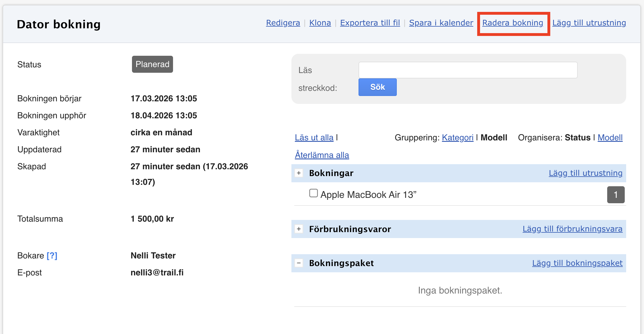Image resolution: width=644 pixels, height=334 pixels.
Task: Click Återlämna alla link
Action: coord(322,155)
